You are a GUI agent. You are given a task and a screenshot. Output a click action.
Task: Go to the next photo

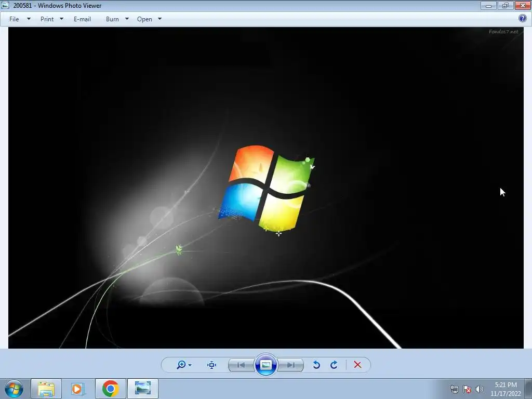tap(290, 365)
